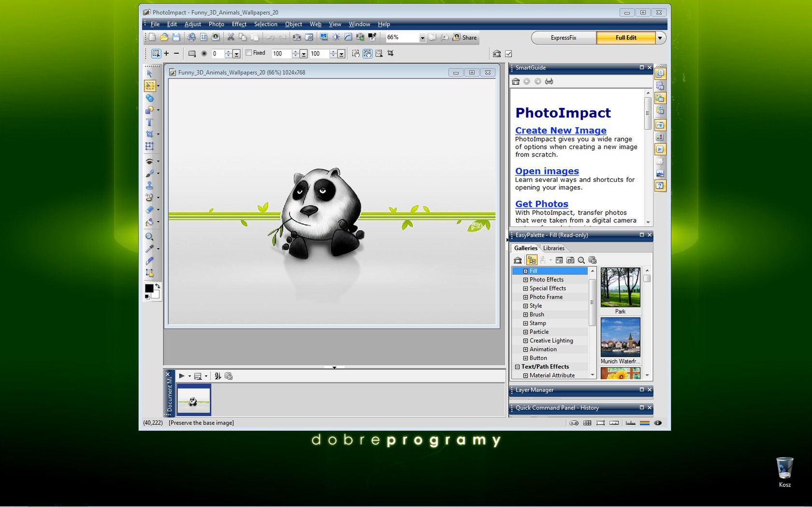812x507 pixels.
Task: Open the Effect menu
Action: (x=239, y=24)
